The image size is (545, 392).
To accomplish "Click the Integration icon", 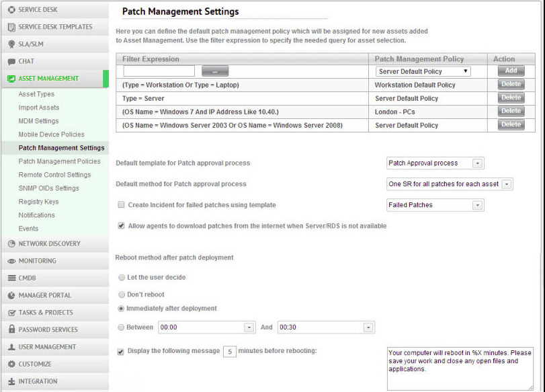I will (x=11, y=381).
